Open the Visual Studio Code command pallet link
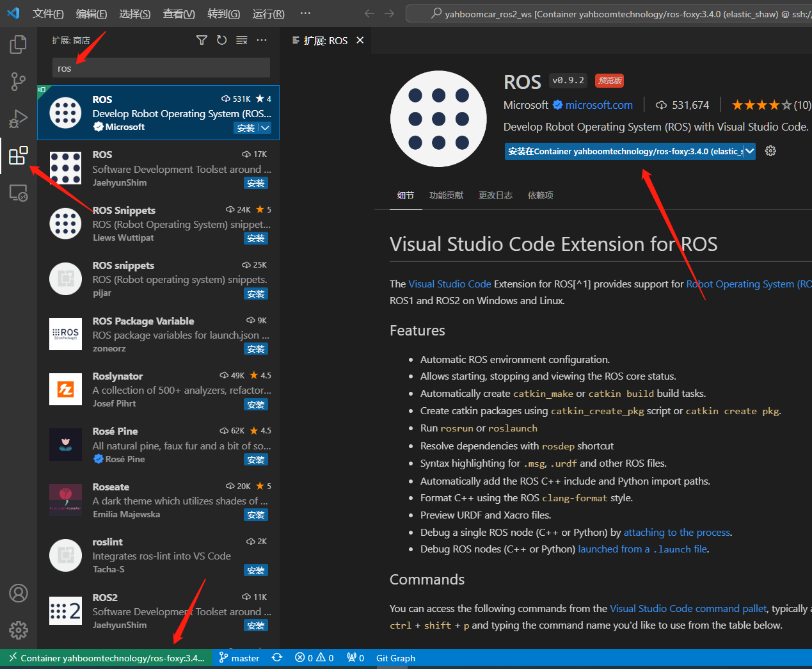 (689, 608)
